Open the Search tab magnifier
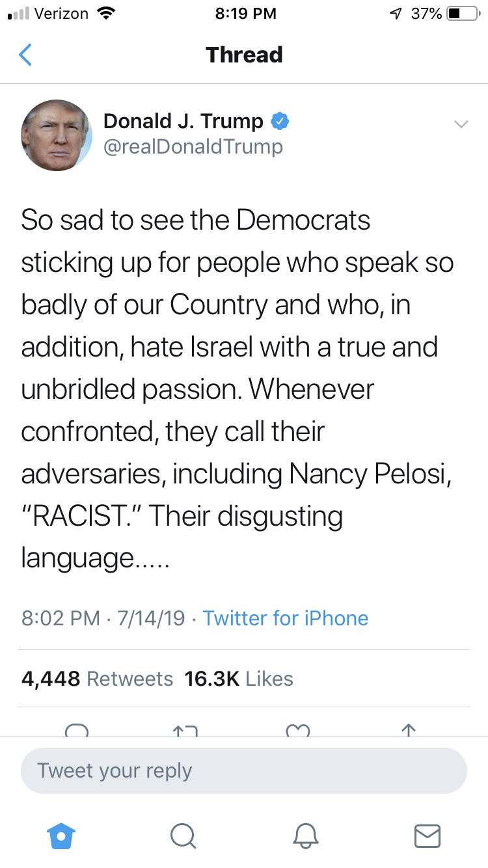 [x=183, y=834]
